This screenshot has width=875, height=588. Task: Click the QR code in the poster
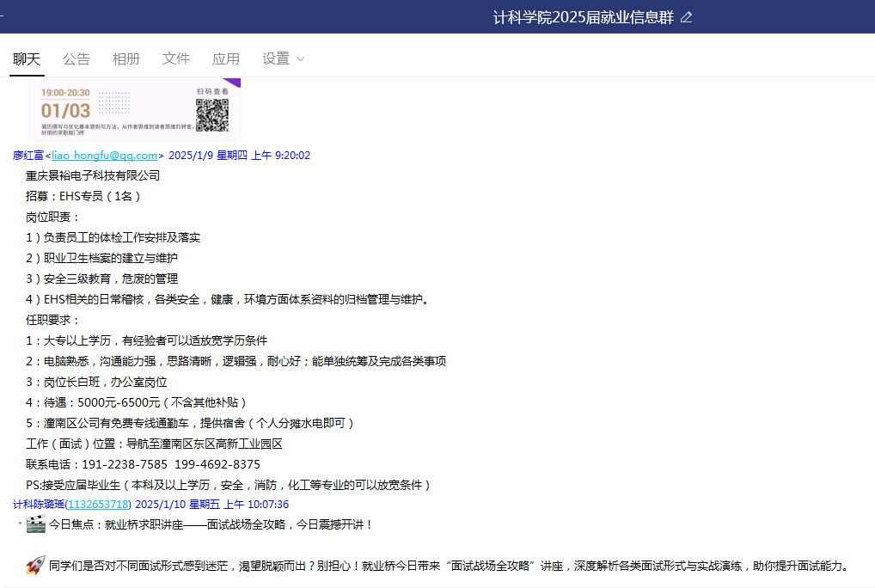click(x=211, y=115)
